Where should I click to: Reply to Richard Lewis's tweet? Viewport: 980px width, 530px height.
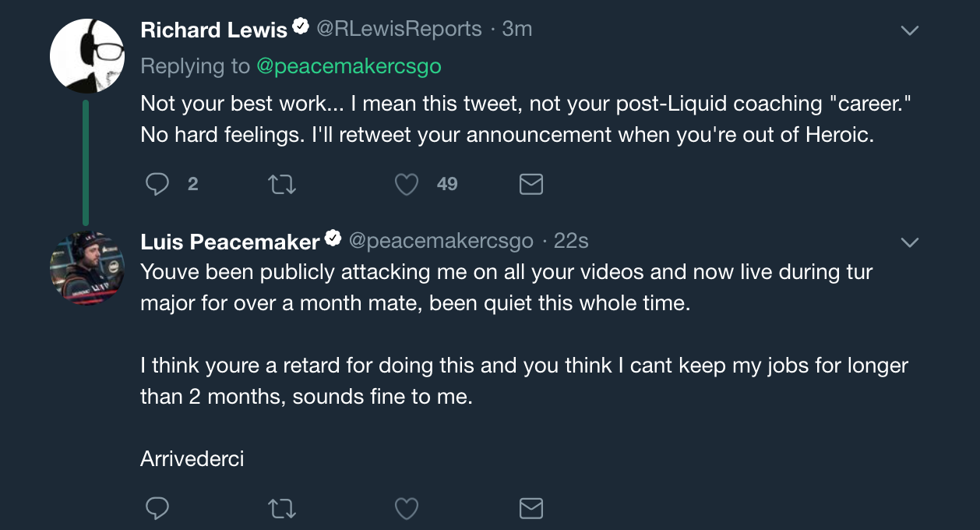[158, 184]
